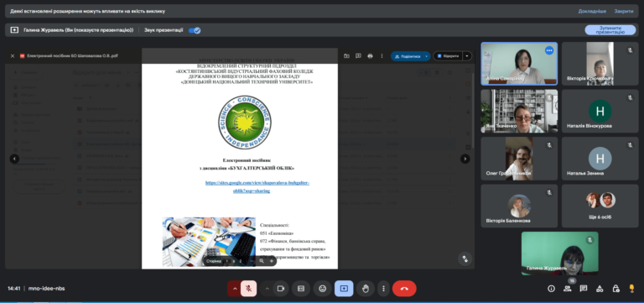Select Аліна Семаріна's video tile
The width and height of the screenshot is (644, 303).
[519, 64]
